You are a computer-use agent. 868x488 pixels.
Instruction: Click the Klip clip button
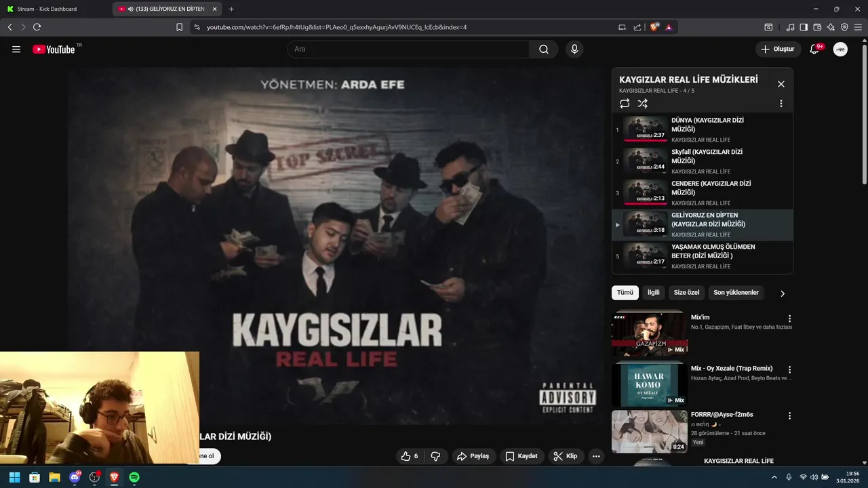coord(566,456)
